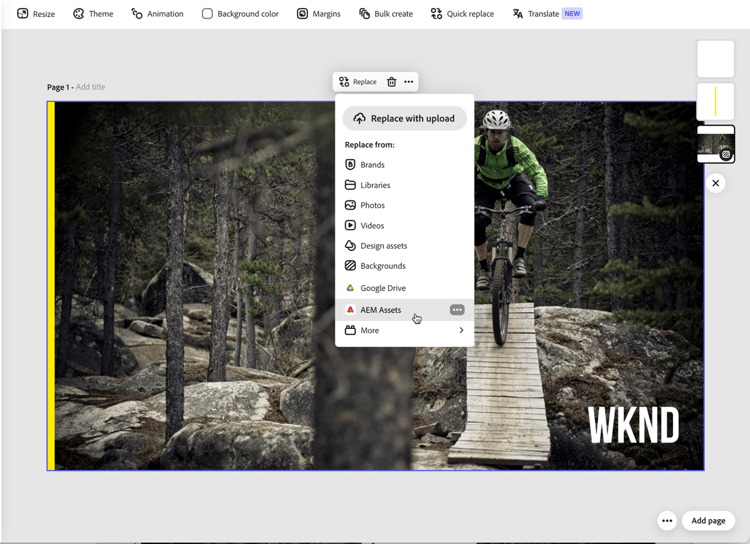This screenshot has width=750, height=544.
Task: Open the Background color picker
Action: coord(240,14)
